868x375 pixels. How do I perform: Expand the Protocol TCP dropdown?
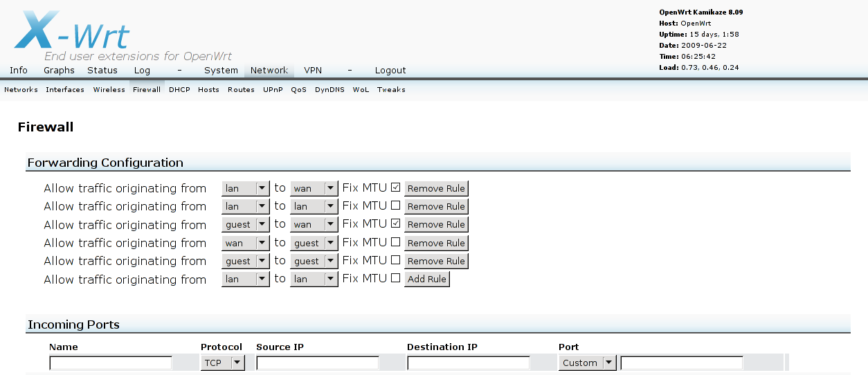coord(222,363)
